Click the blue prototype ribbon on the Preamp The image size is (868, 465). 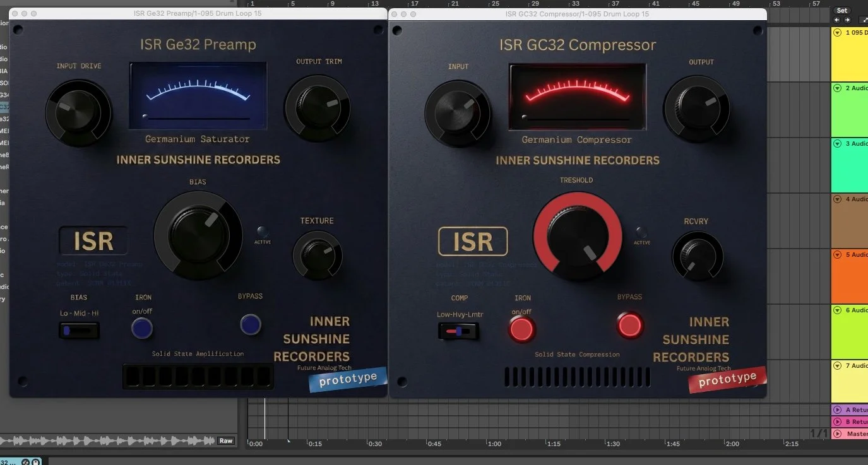click(x=348, y=380)
